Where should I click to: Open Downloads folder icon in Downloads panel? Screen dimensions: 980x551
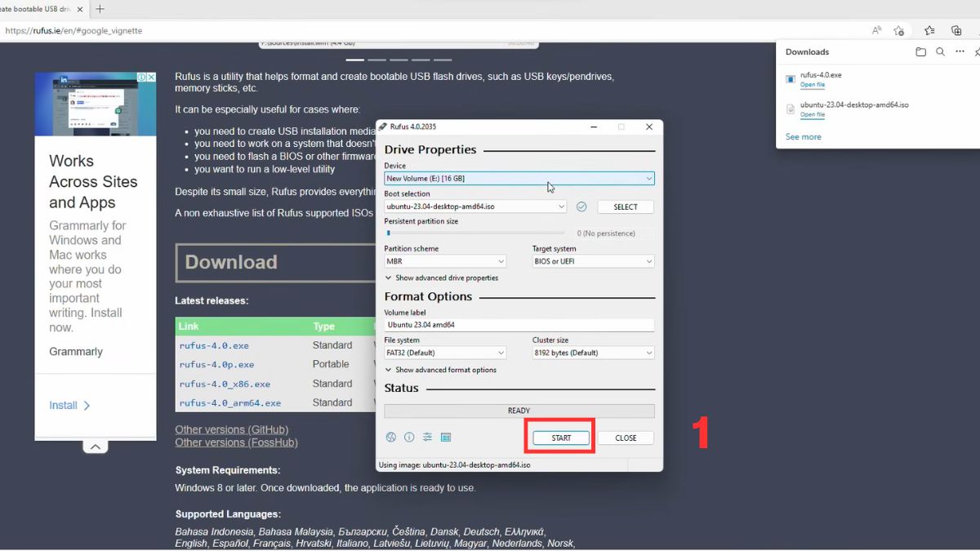coord(920,51)
